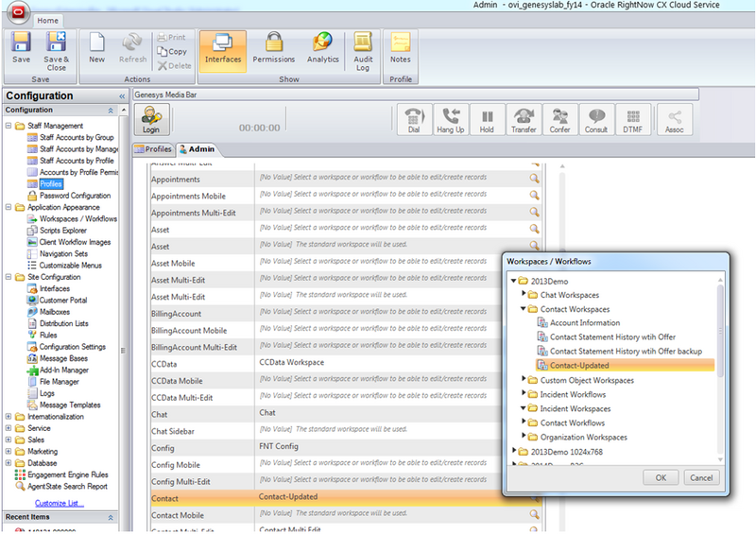The width and height of the screenshot is (756, 534).
Task: Click the Transfer icon
Action: tap(524, 119)
